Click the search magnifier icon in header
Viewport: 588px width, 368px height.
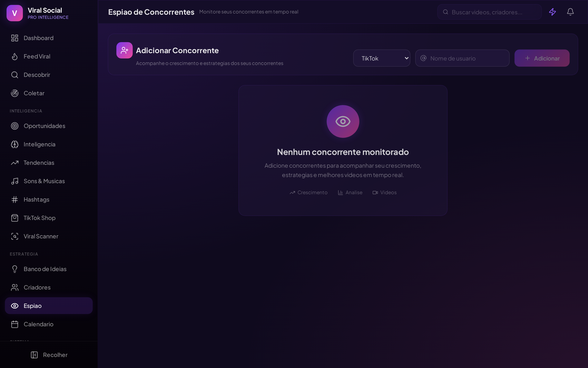[445, 12]
